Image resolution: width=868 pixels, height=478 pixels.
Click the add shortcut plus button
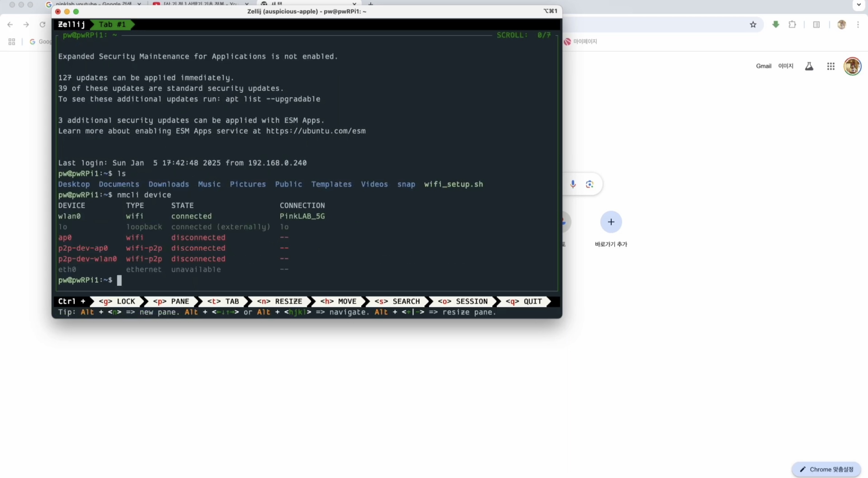coord(611,222)
